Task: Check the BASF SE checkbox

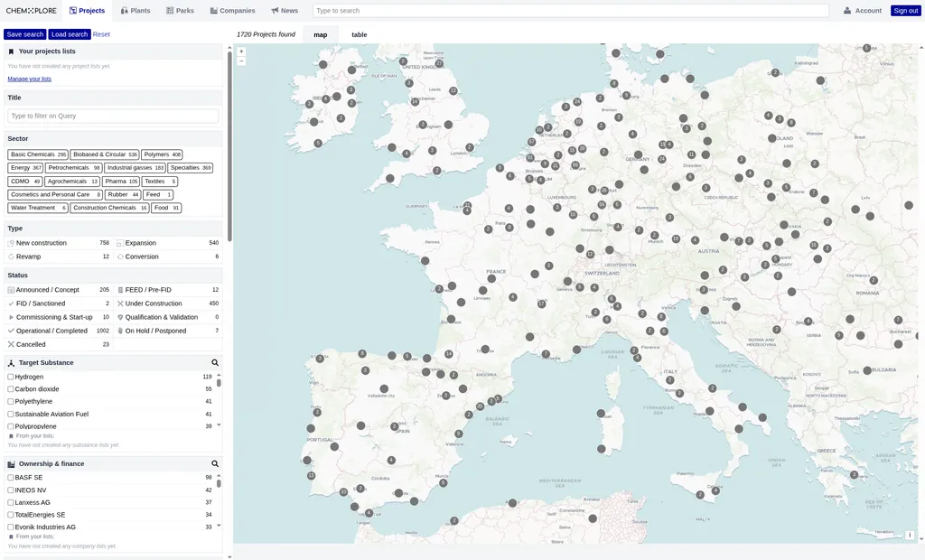Action: (11, 478)
